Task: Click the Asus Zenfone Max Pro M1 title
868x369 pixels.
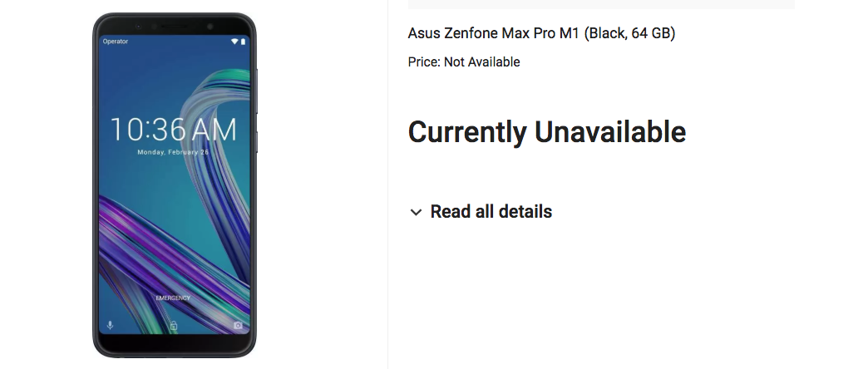Action: click(x=541, y=34)
